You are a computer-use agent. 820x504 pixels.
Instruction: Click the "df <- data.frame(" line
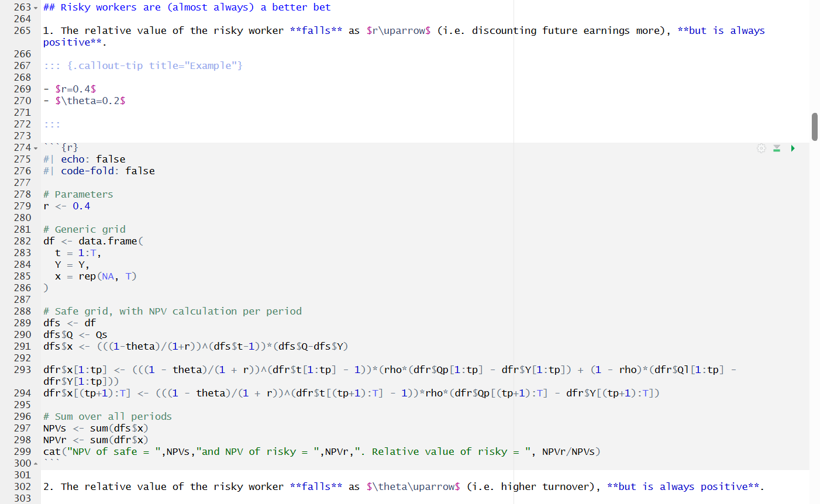coord(93,241)
